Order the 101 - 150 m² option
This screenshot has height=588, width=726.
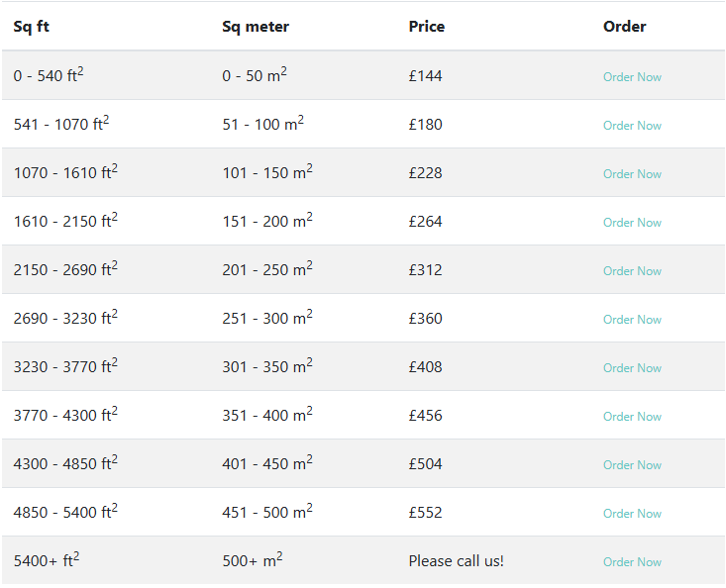(632, 174)
